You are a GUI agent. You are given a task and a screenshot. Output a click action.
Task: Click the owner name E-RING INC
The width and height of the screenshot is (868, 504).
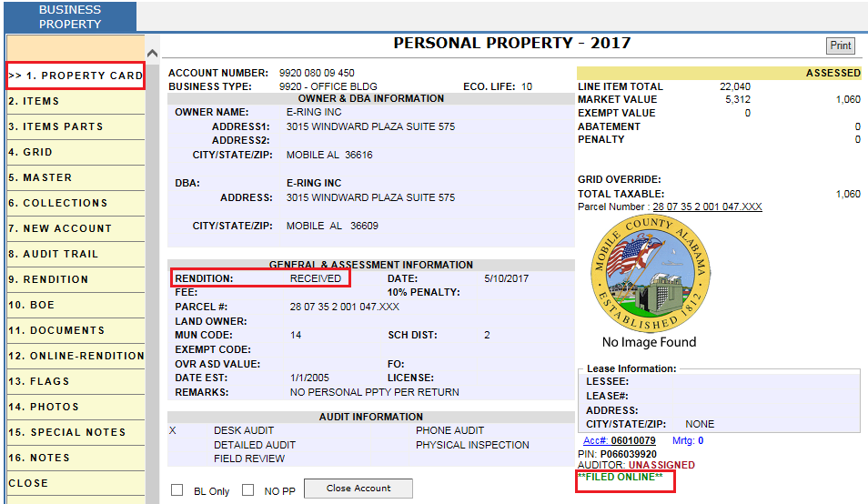click(x=314, y=112)
